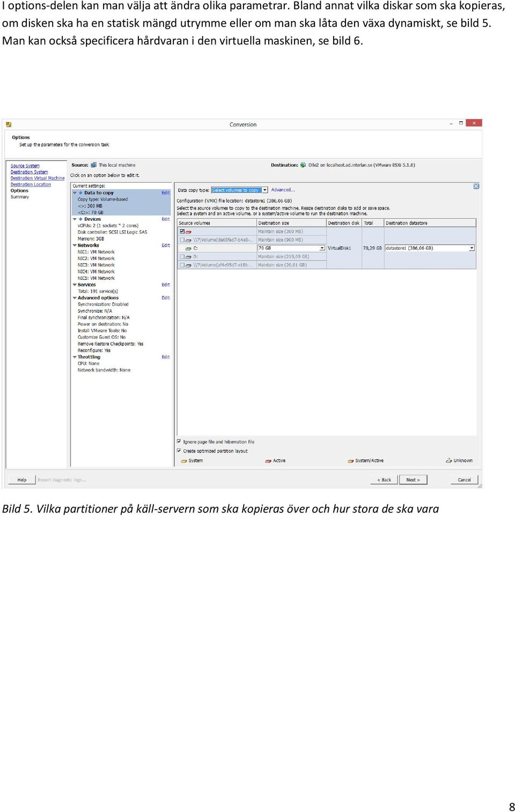Click Edit for Networks
515x812 pixels.
coord(166,245)
